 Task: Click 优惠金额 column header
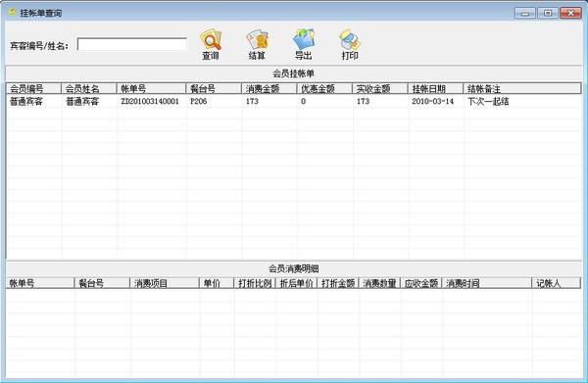[324, 89]
